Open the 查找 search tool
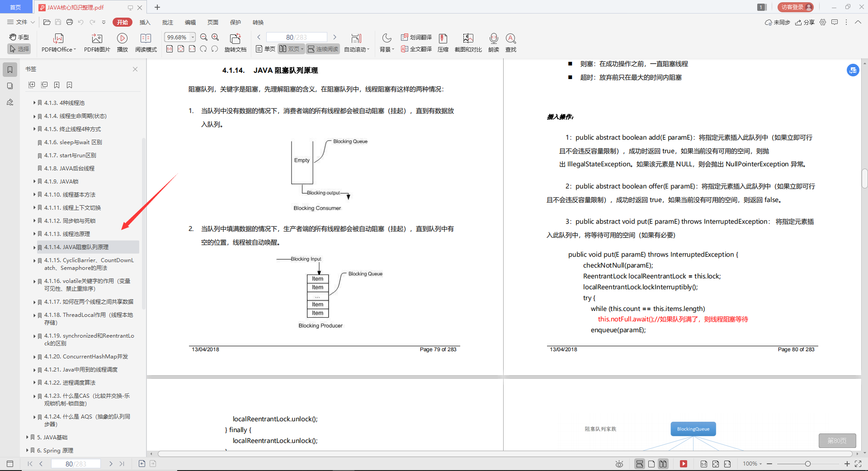The width and height of the screenshot is (868, 471). [x=511, y=42]
